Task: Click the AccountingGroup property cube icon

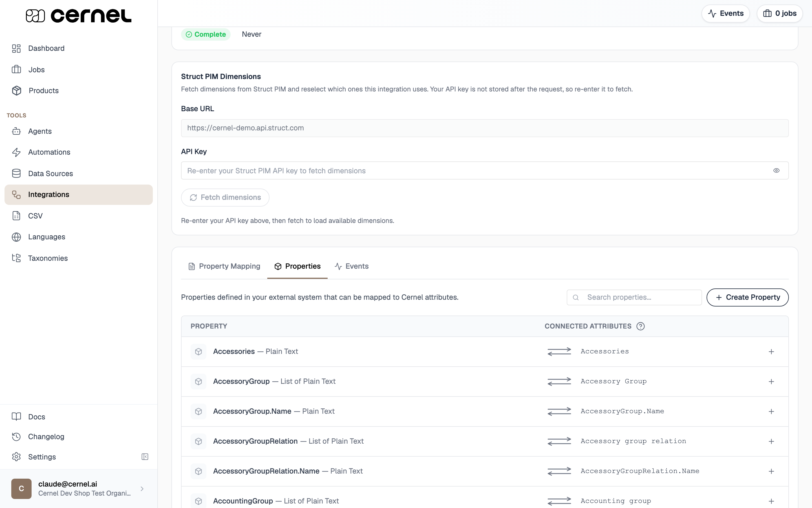Action: pos(198,501)
